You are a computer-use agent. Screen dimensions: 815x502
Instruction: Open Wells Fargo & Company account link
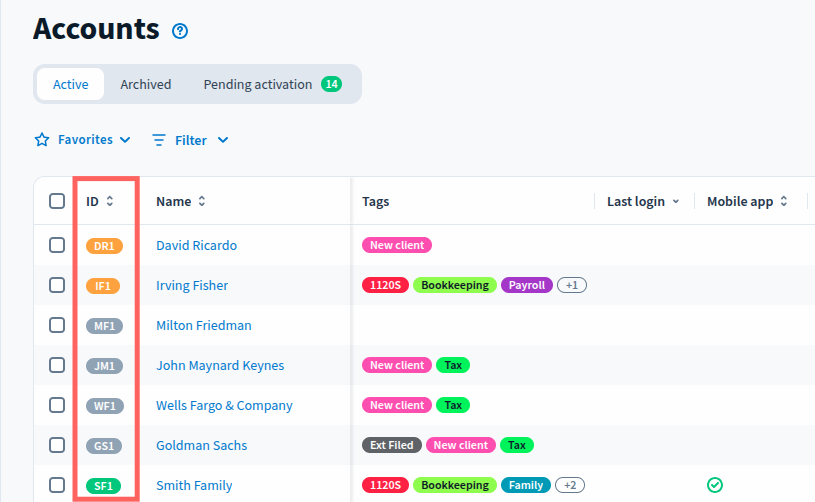(x=224, y=406)
